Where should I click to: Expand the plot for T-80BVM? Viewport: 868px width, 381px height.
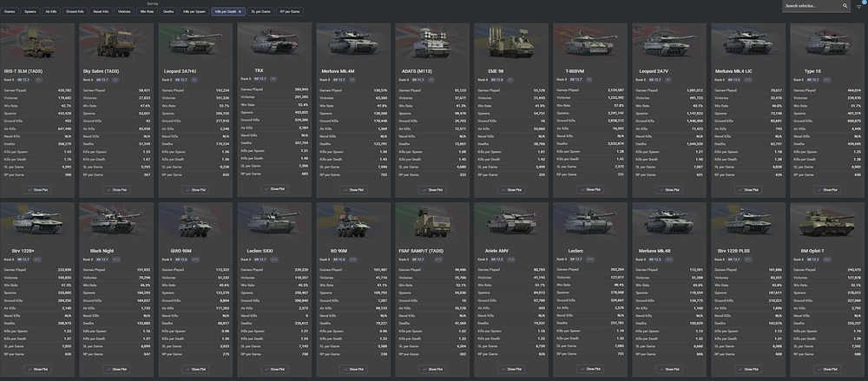pyautogui.click(x=590, y=187)
